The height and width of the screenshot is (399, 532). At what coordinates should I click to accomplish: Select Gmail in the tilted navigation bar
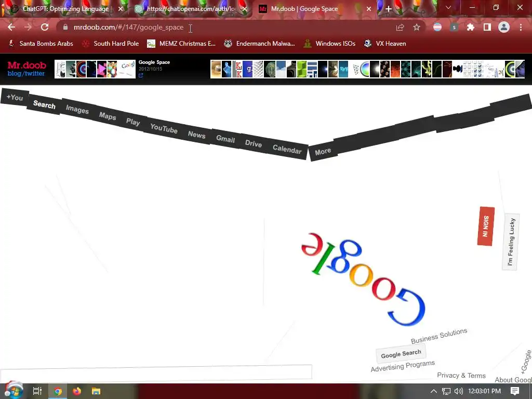(225, 139)
